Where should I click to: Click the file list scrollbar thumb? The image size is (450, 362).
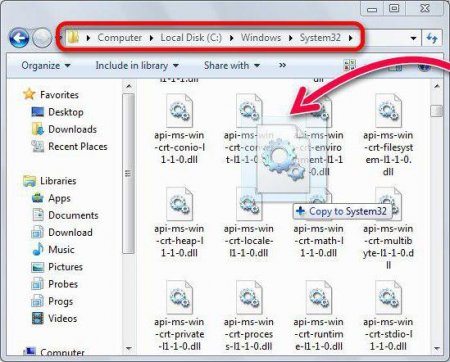tap(437, 111)
